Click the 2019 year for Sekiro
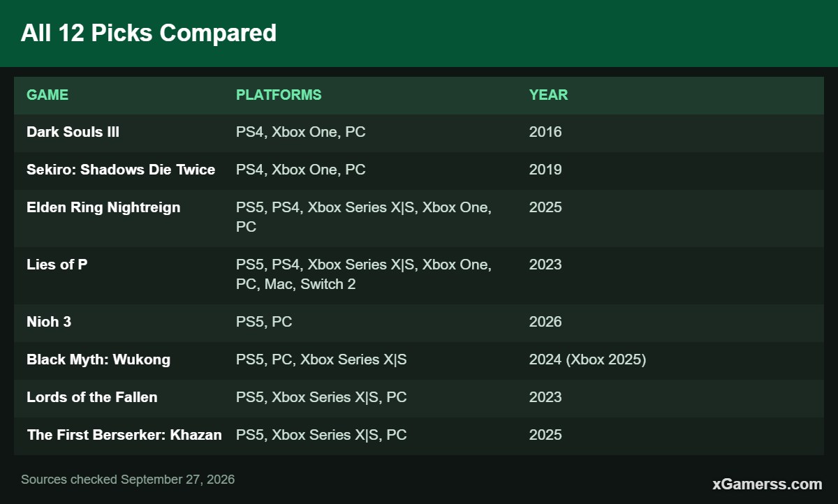838x504 pixels. 545,170
